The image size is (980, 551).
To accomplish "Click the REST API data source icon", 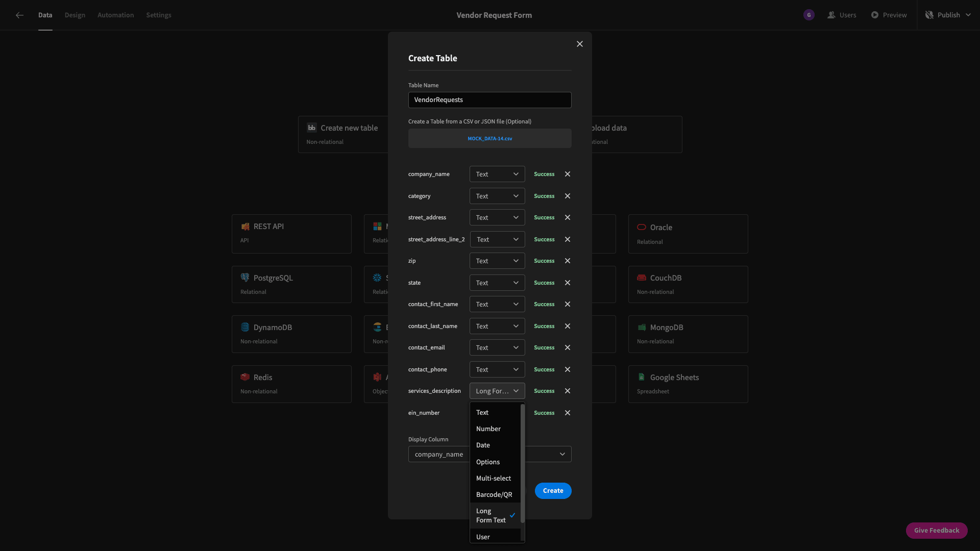I will 245,227.
